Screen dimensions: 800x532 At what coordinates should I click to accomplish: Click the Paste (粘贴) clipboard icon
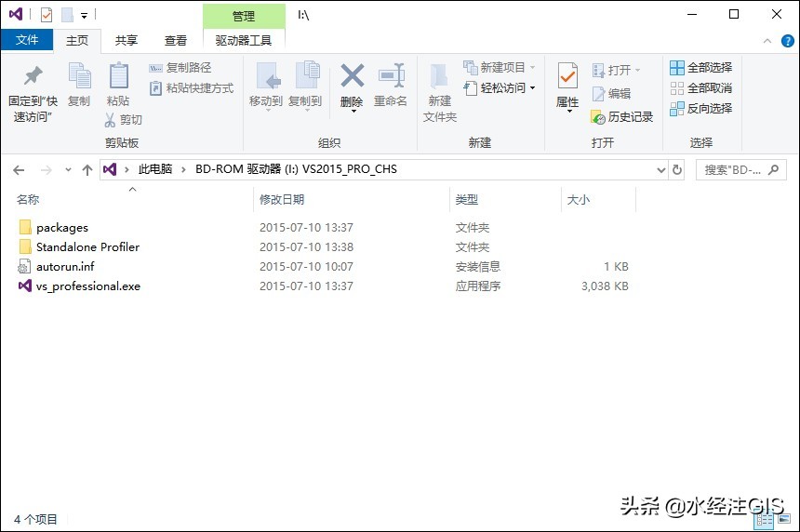pos(118,76)
